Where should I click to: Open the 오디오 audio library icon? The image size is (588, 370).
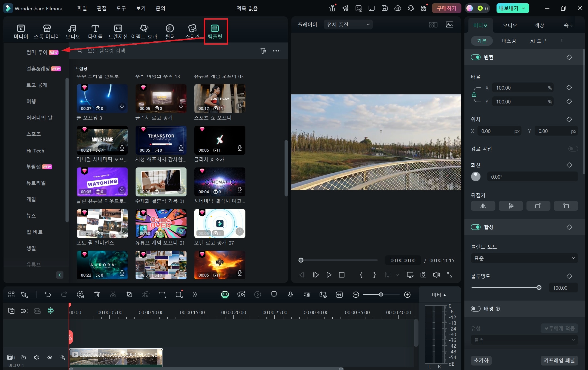pos(73,31)
